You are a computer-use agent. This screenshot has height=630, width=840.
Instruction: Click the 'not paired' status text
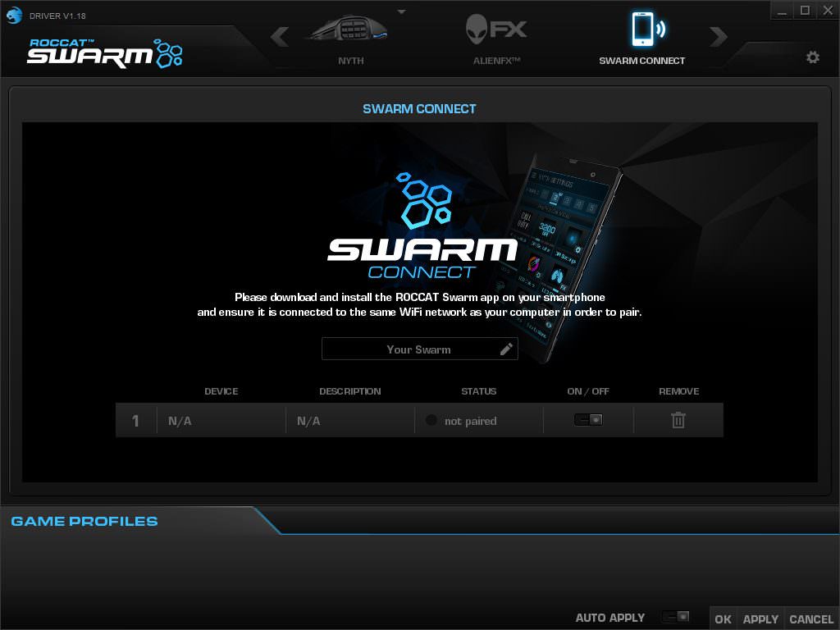(470, 421)
